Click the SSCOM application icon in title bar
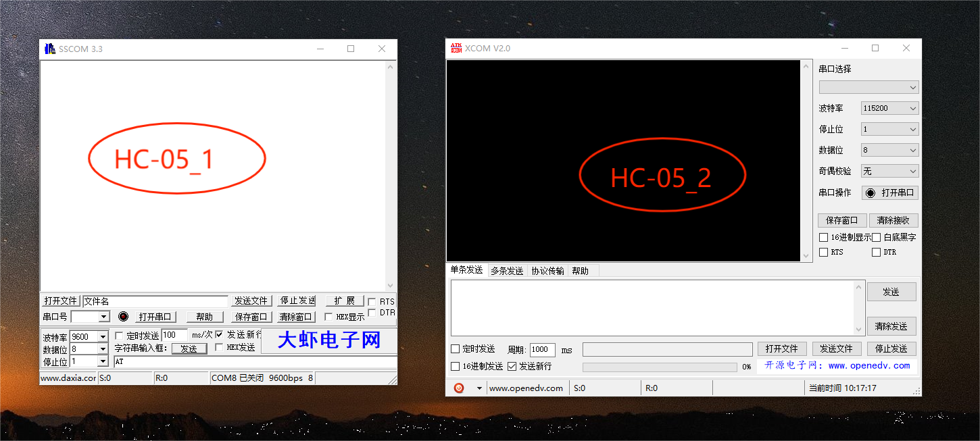Screen dimensions: 980x441 click(49, 48)
